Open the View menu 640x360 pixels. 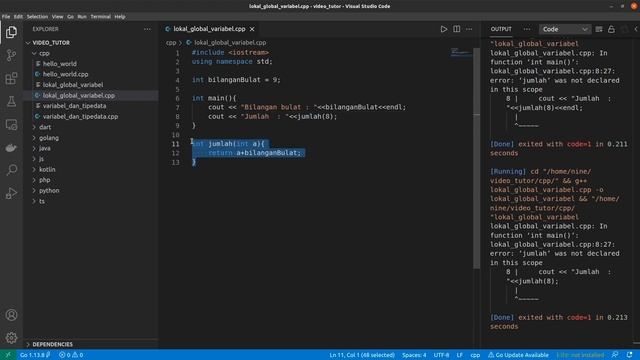pyautogui.click(x=58, y=17)
